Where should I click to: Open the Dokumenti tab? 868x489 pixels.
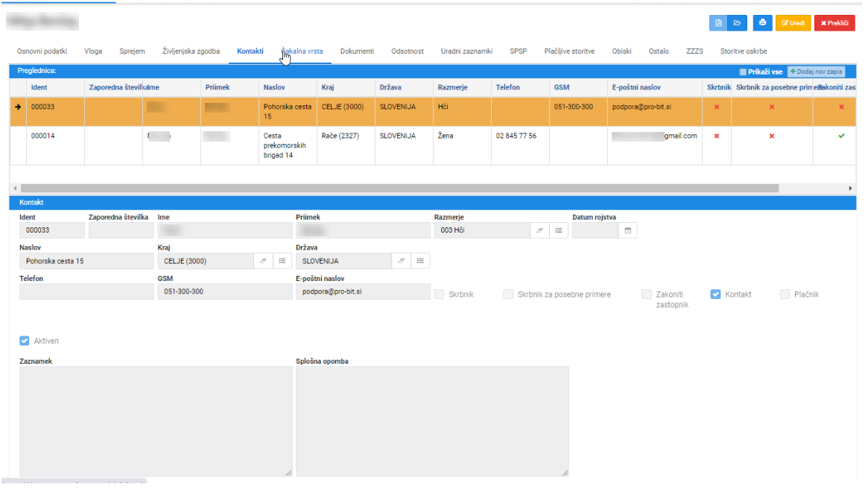pos(357,51)
